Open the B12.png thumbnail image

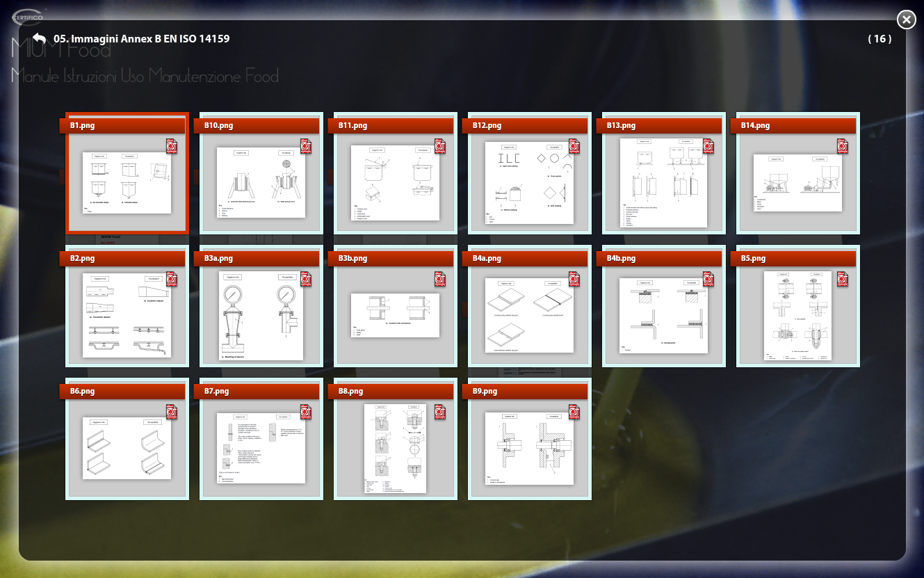[529, 183]
